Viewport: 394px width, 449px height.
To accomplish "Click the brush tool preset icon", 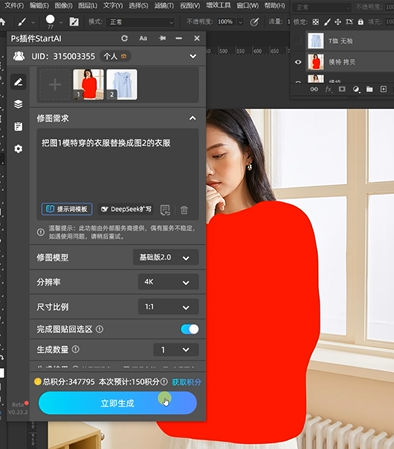I will (x=22, y=22).
